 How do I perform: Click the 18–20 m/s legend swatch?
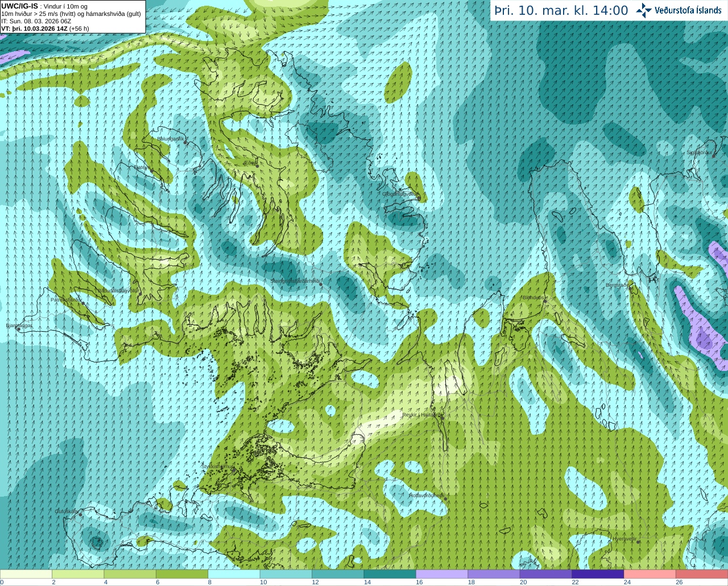click(494, 574)
